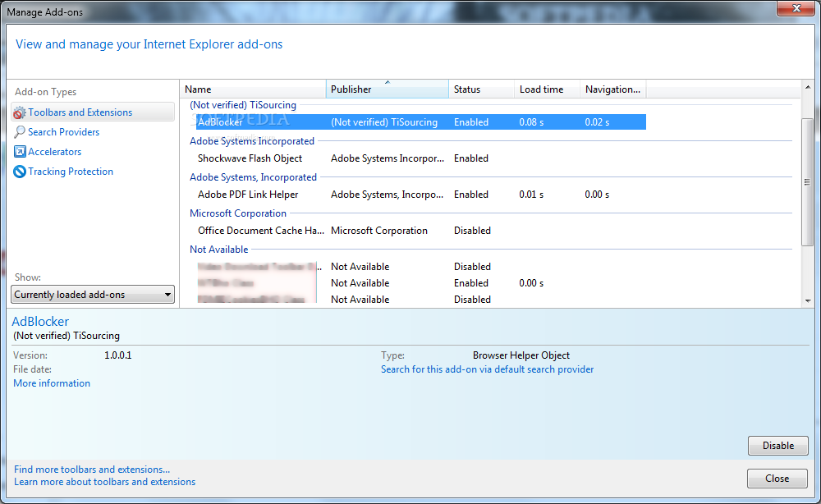The image size is (821, 504).
Task: Click the Browser Helper Object type value
Action: coord(521,355)
